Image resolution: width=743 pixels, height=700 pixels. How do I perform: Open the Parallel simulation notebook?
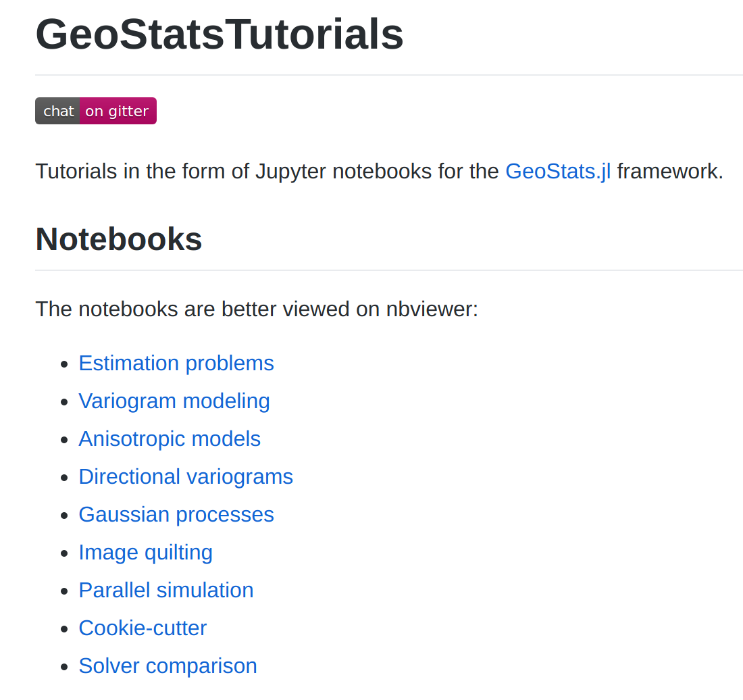[x=166, y=591]
